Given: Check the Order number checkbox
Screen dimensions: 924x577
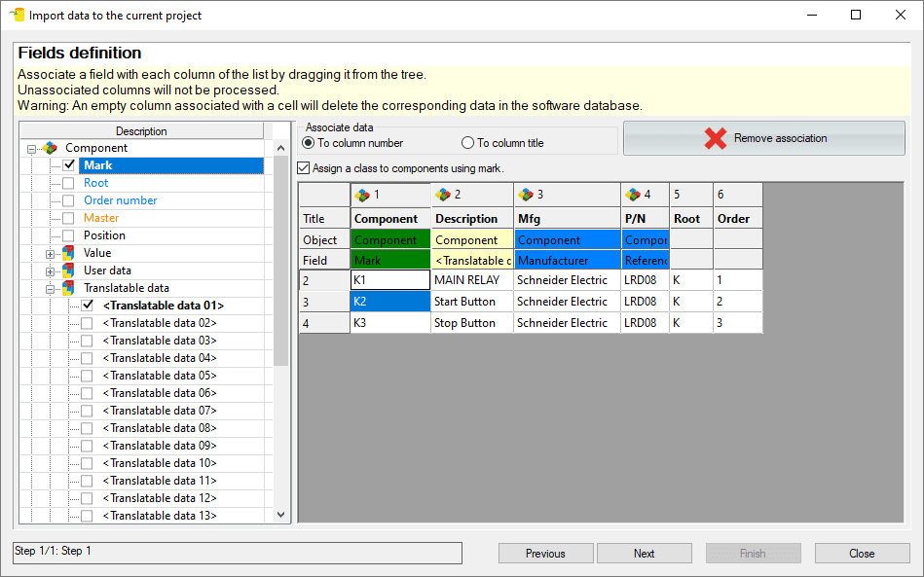Looking at the screenshot, I should coord(69,200).
